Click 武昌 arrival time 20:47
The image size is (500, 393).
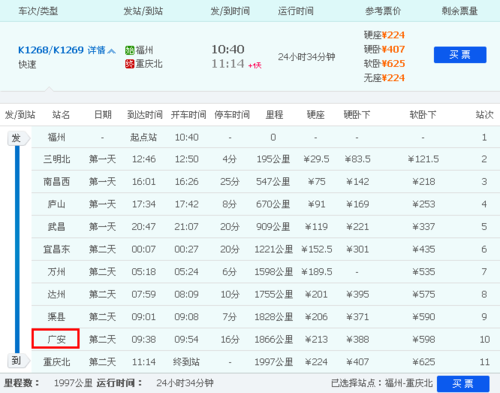[x=144, y=227]
